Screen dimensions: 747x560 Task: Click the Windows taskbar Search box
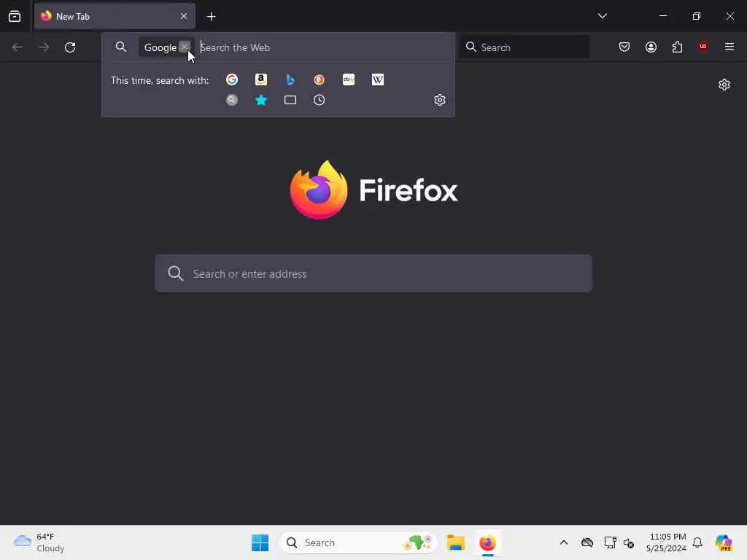pos(357,542)
